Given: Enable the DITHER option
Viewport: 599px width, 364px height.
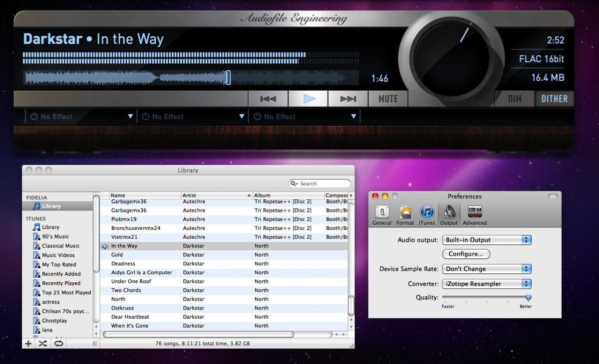Looking at the screenshot, I should (554, 99).
